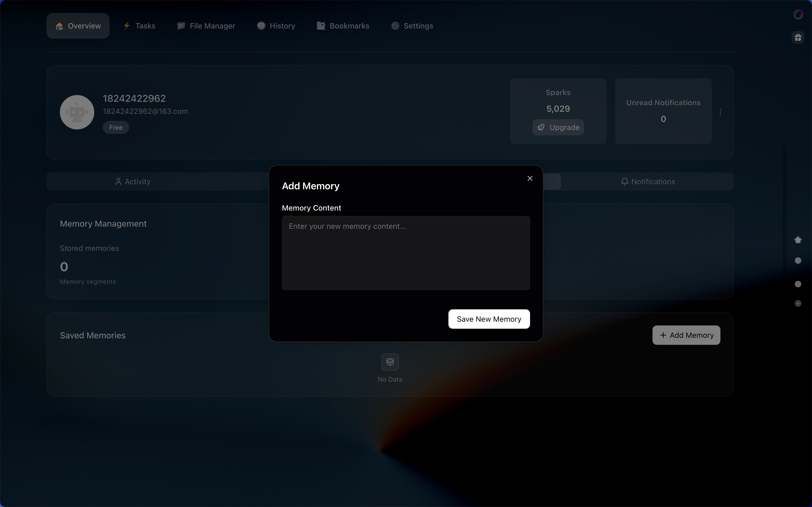This screenshot has height=507, width=812.
Task: Click the Upgrade button under Sparks
Action: (x=558, y=127)
